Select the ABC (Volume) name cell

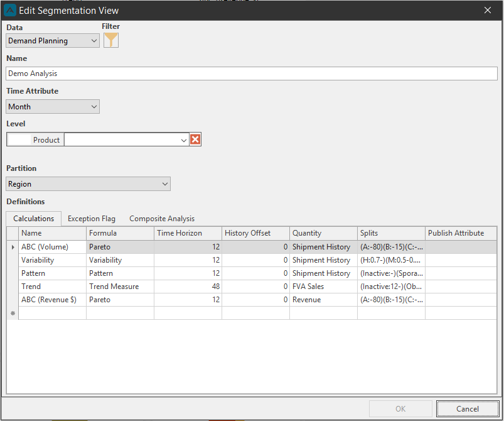click(x=52, y=247)
